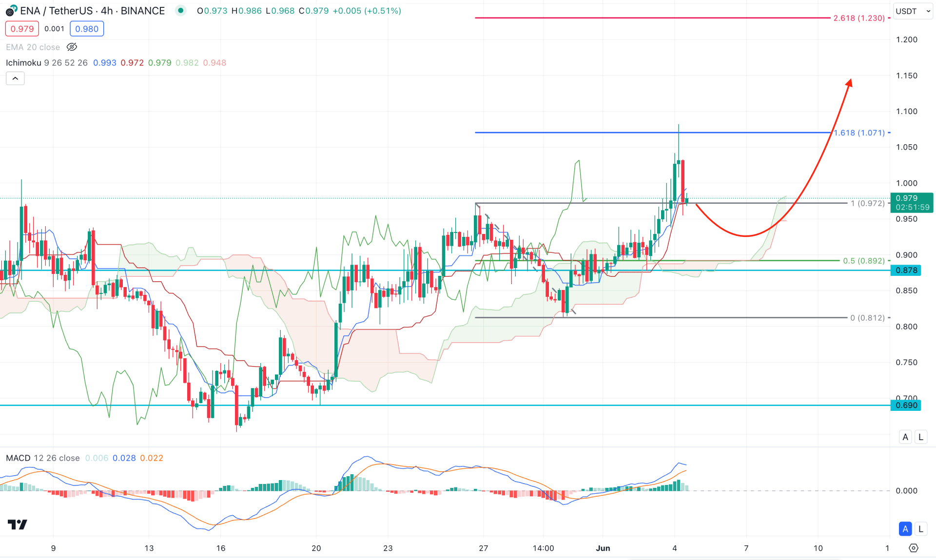The height and width of the screenshot is (560, 936).
Task: Click the 20 date on time axis
Action: pyautogui.click(x=316, y=548)
